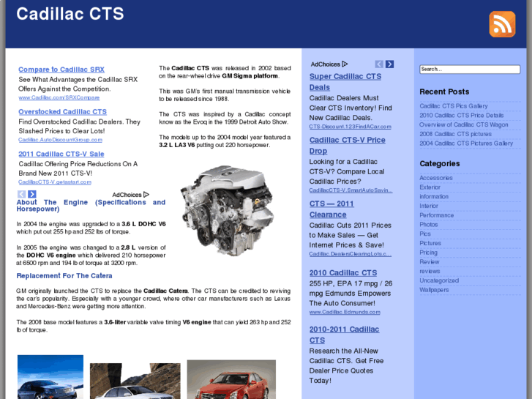
Task: Click previous arrow in left ad block
Action: 21,194
